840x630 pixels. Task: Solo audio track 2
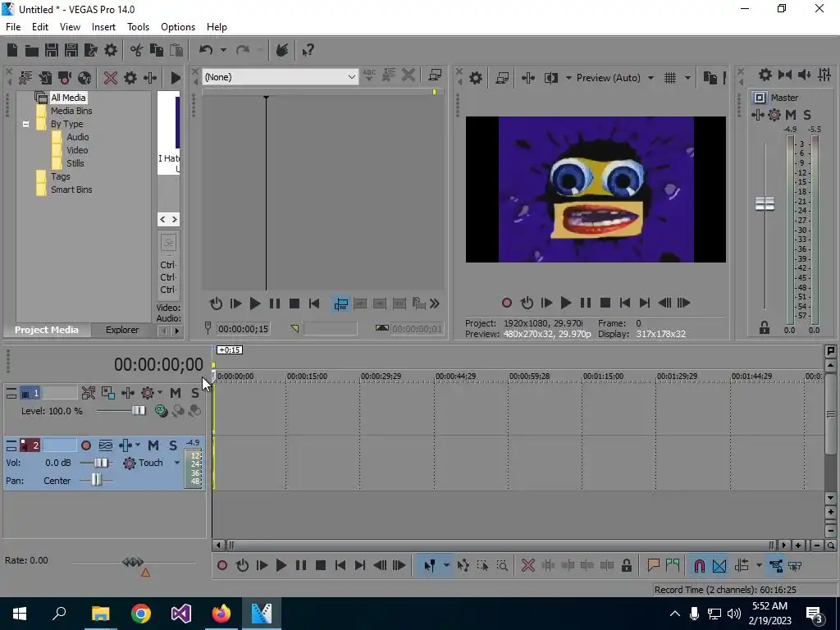[172, 445]
